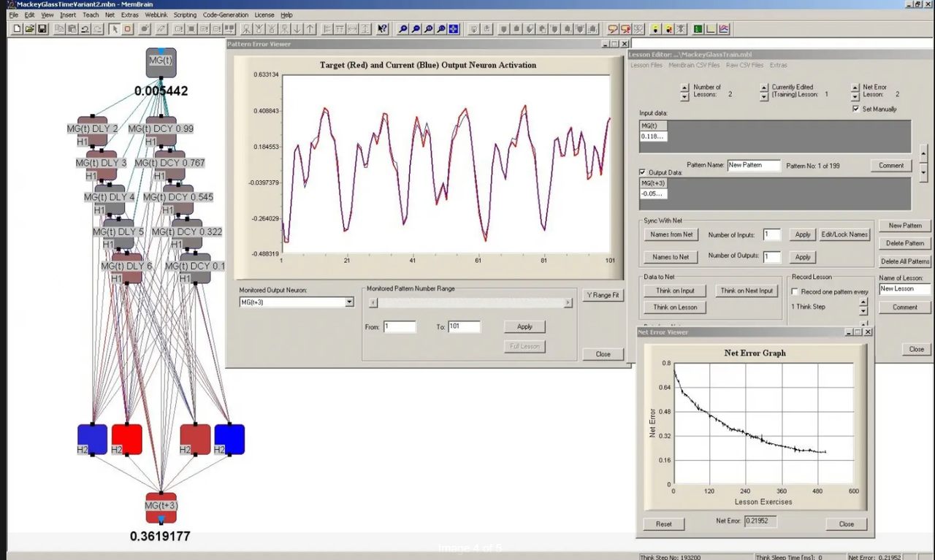This screenshot has height=560, width=935.
Task: Toggle the Set Manually checkbox
Action: [x=856, y=109]
